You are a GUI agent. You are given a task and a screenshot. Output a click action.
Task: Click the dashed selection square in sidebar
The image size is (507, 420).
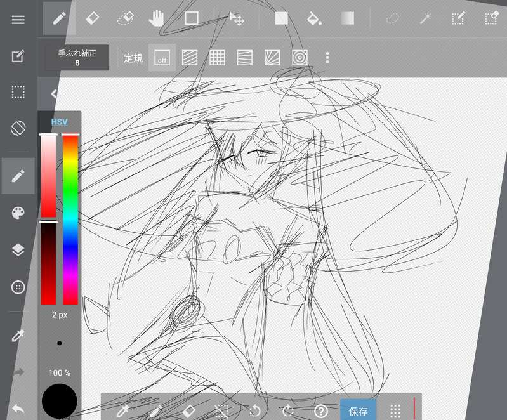click(18, 92)
